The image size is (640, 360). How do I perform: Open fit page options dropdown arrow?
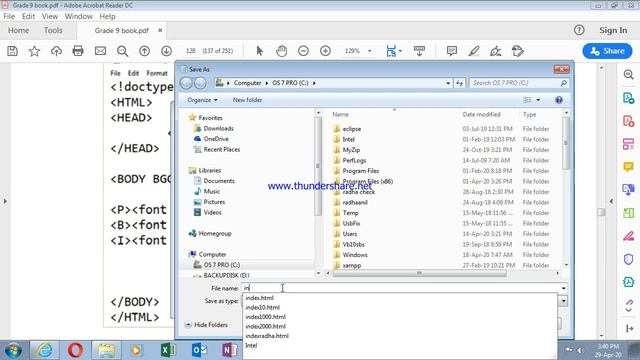(x=400, y=51)
